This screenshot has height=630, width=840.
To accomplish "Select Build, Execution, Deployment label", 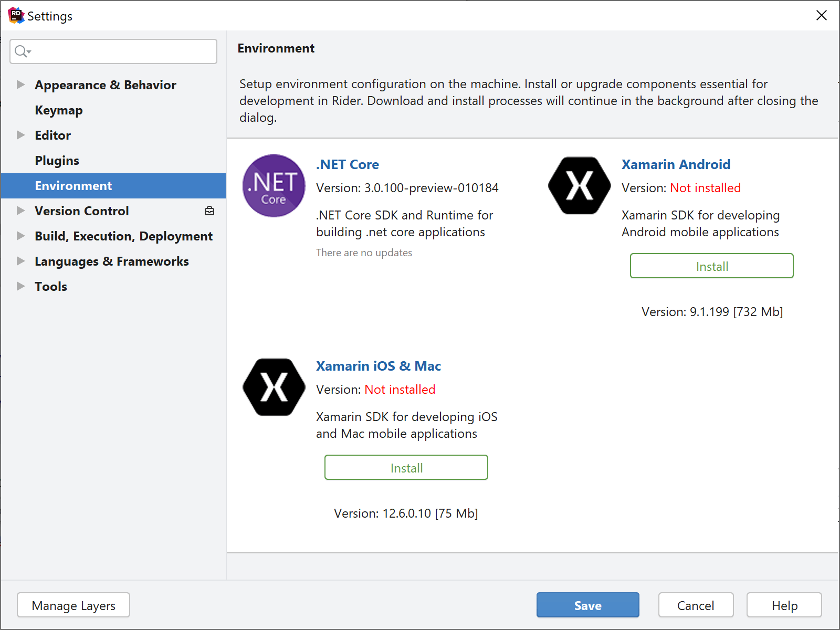I will [123, 236].
